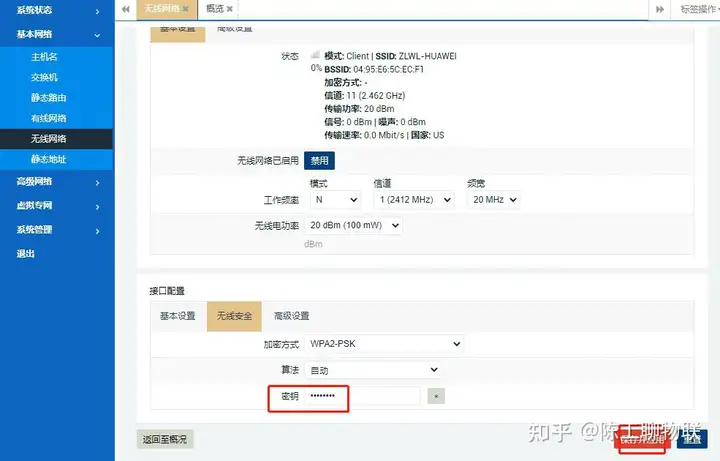Expand the 系统状态 sidebar chevron
The height and width of the screenshot is (461, 720).
97,11
